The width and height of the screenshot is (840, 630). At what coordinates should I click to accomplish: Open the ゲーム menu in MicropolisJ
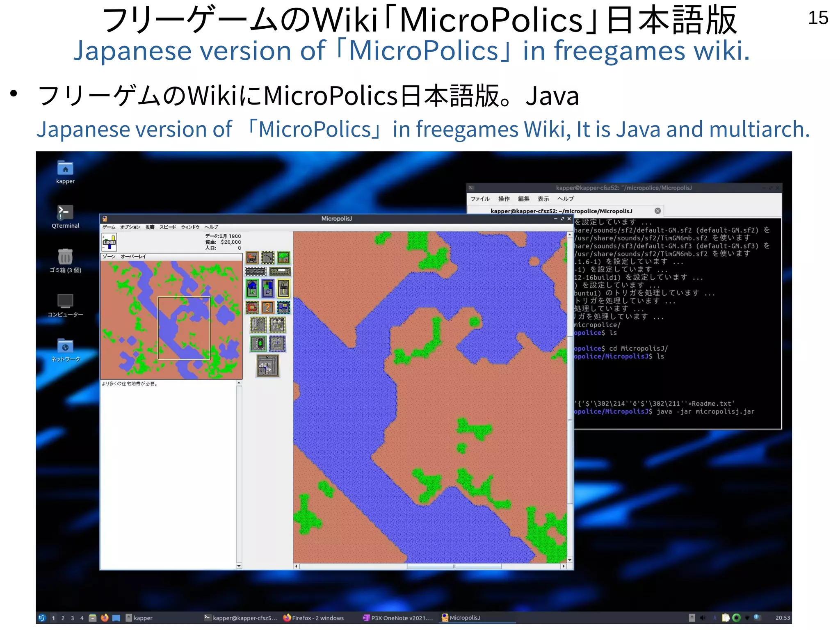coord(109,227)
